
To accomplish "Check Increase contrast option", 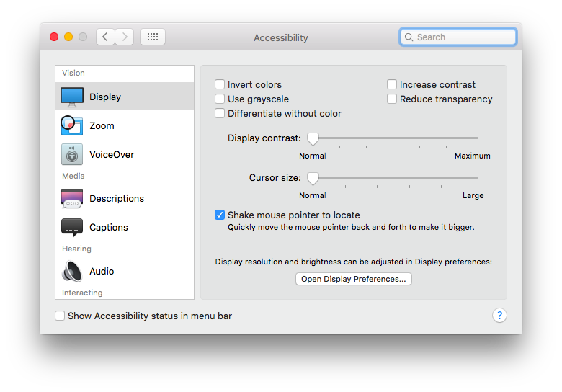I will click(392, 84).
